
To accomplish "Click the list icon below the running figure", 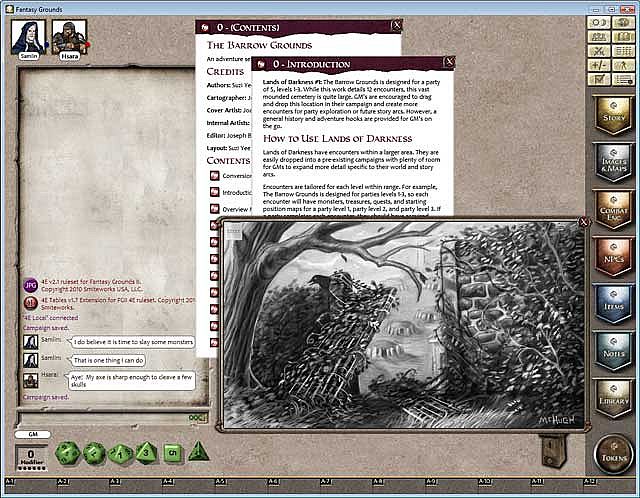I will tap(623, 79).
